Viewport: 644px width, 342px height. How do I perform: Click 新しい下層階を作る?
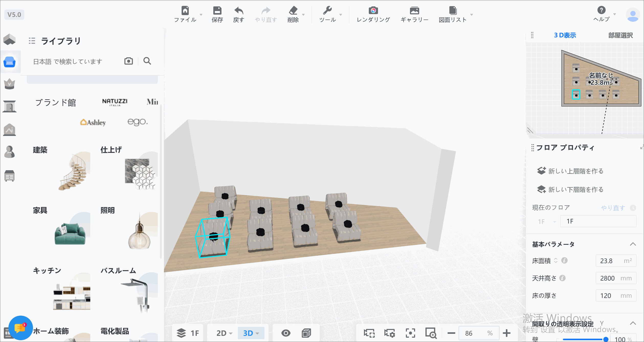(570, 189)
